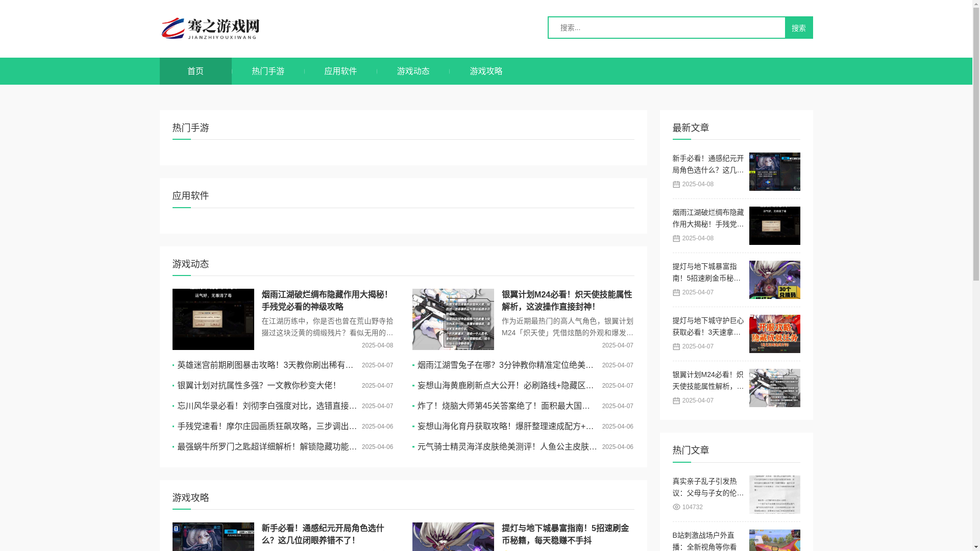Open 银翼计划对抗属性多强 article
The image size is (980, 551).
point(257,386)
